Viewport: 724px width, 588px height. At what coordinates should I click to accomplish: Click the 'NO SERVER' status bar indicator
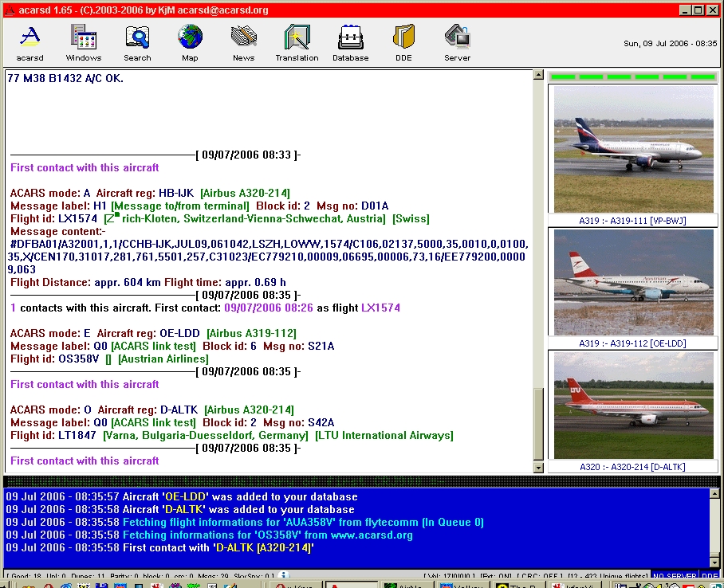[x=675, y=575]
